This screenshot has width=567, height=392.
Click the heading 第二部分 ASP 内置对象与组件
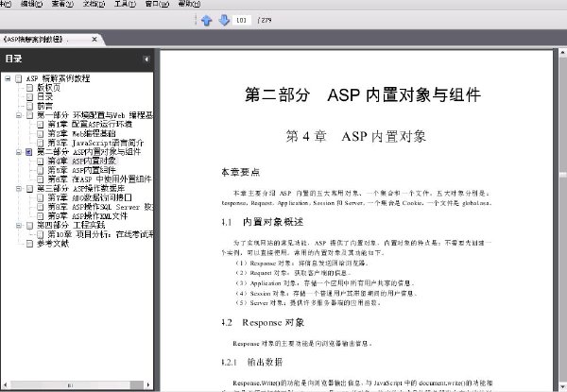pyautogui.click(x=363, y=95)
